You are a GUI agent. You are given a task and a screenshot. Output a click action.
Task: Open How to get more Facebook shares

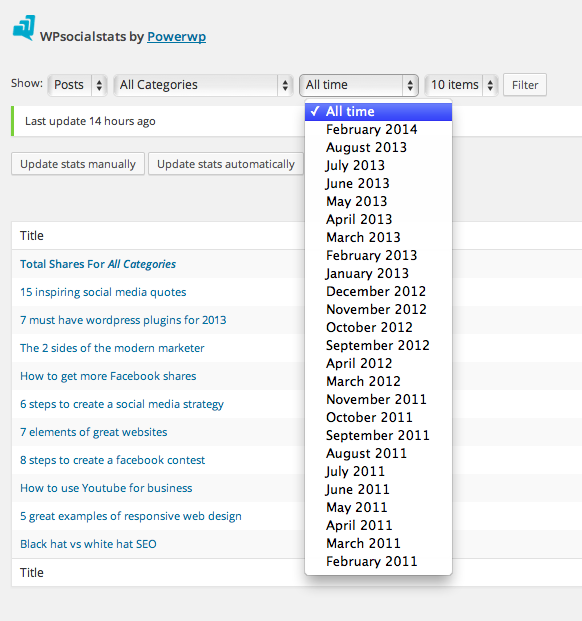coord(108,376)
